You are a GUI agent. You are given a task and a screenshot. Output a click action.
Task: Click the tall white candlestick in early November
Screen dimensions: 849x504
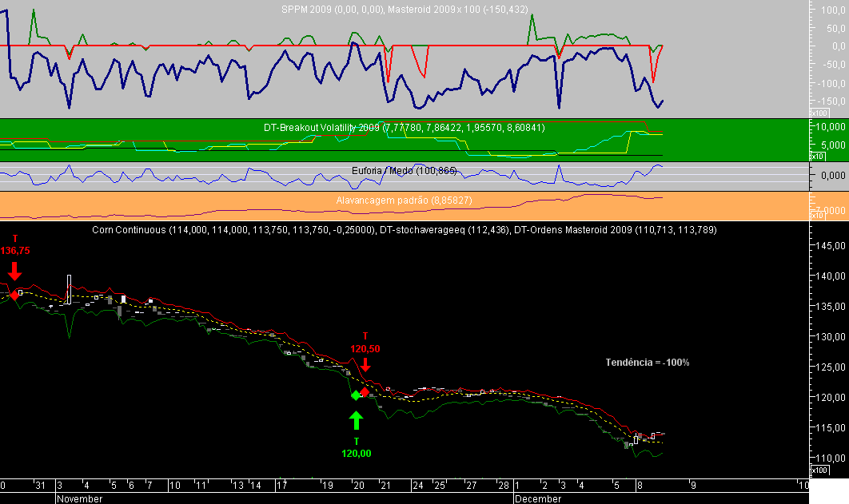(x=70, y=289)
